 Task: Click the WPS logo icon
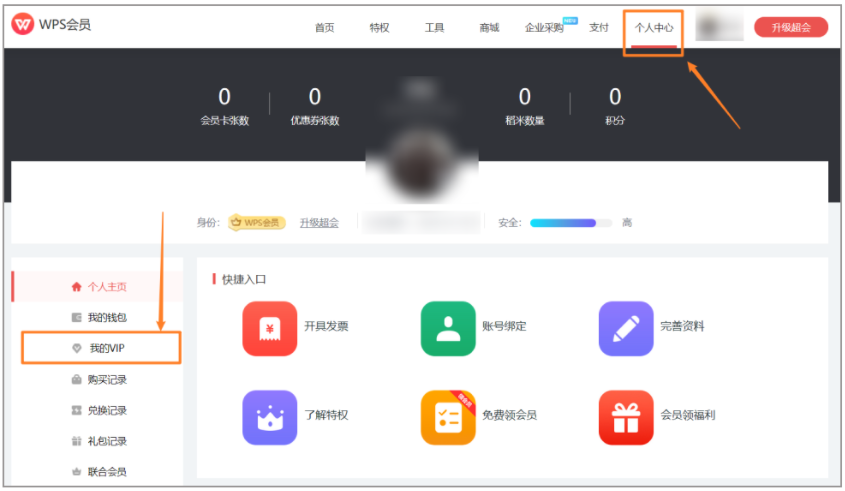coord(23,24)
